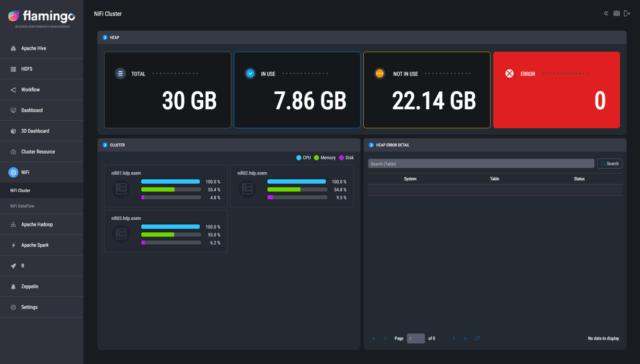Click the Dashboard monitor icon
The height and width of the screenshot is (364, 640).
14,110
